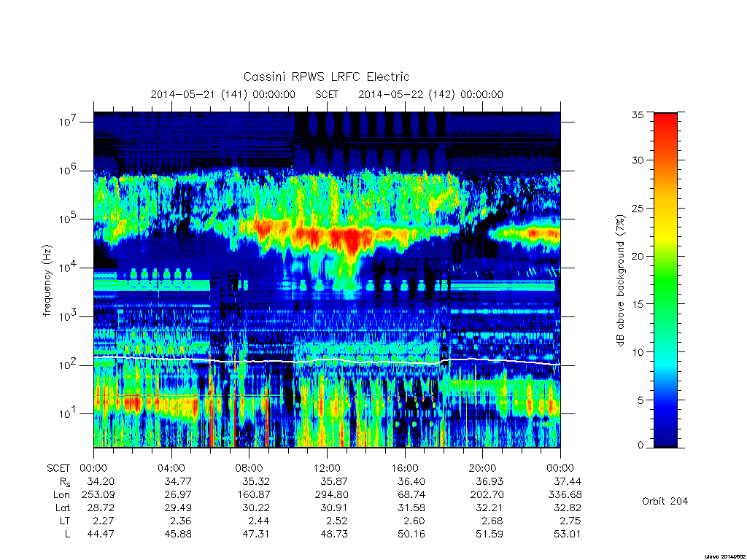
Task: Click the L row label
Action: tap(67, 534)
